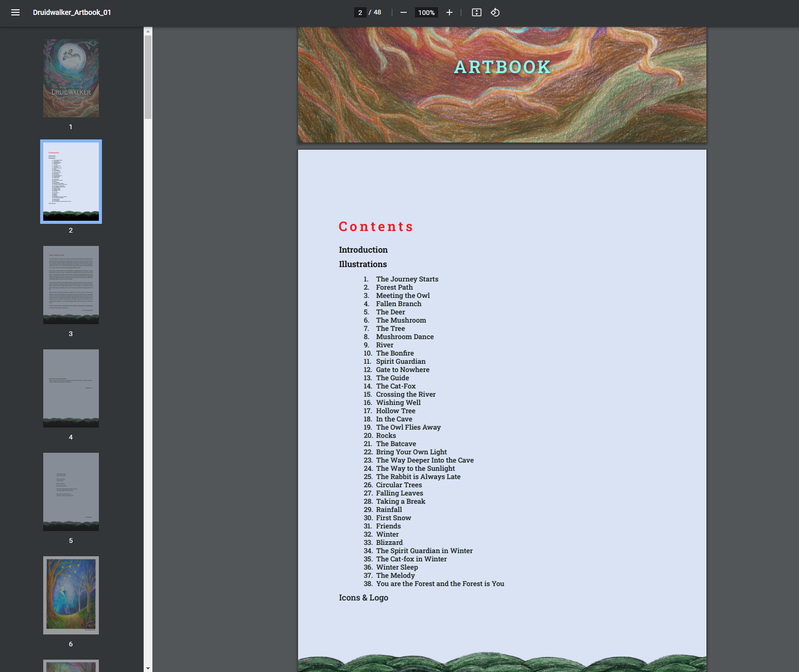Open page 3 via its thumbnail

pos(71,285)
